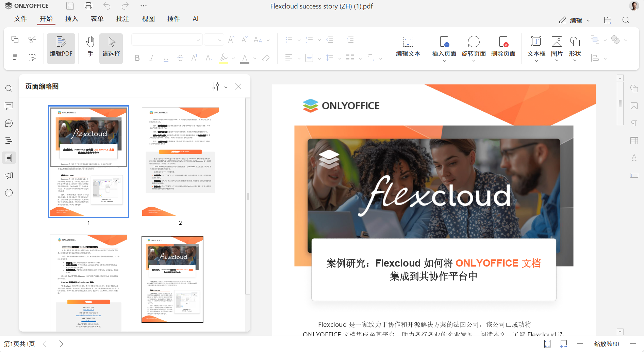Toggle Italic formatting
The image size is (644, 352).
tap(151, 58)
